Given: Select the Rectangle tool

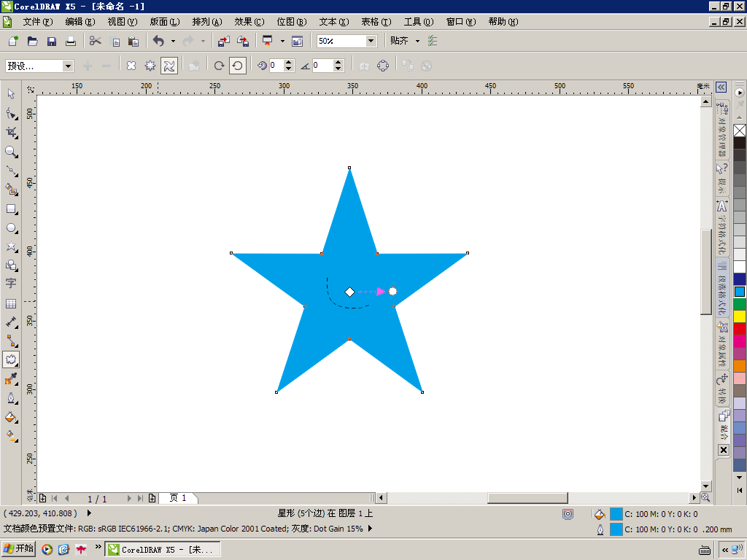Looking at the screenshot, I should coord(11,209).
